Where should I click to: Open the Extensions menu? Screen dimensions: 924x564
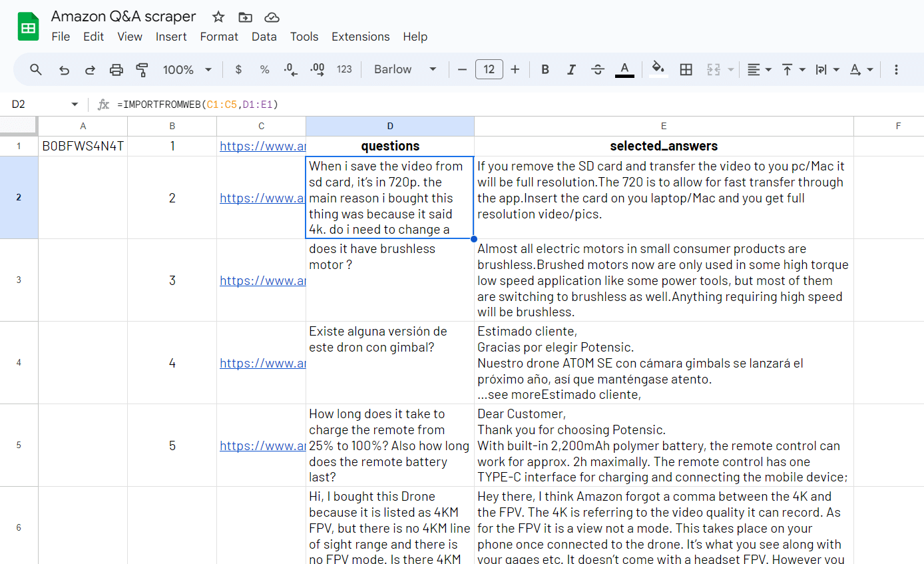click(x=360, y=37)
